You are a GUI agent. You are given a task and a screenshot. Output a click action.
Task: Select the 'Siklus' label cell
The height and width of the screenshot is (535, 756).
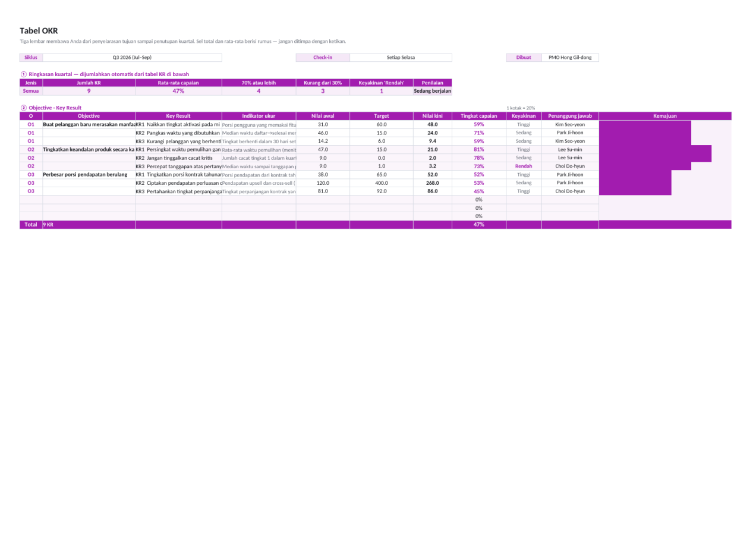31,58
